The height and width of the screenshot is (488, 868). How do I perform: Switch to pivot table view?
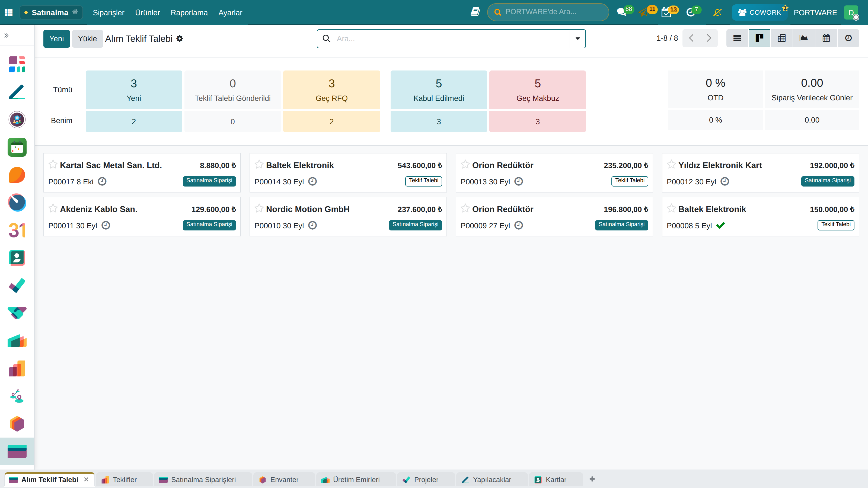pos(782,38)
